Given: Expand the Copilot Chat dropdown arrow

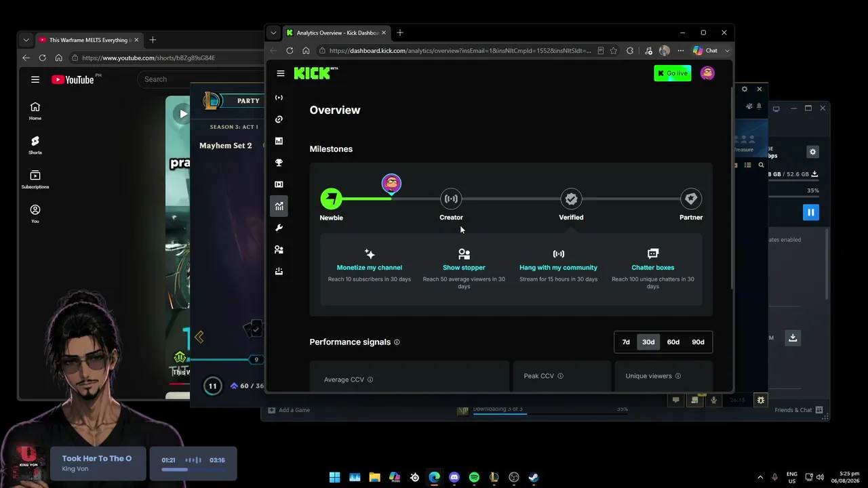Looking at the screenshot, I should click(x=727, y=51).
